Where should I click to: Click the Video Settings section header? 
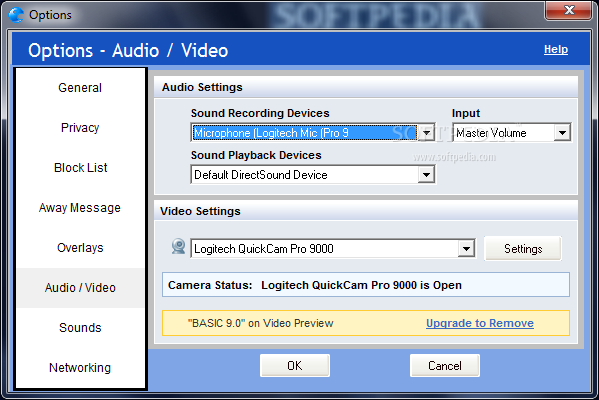(x=366, y=211)
